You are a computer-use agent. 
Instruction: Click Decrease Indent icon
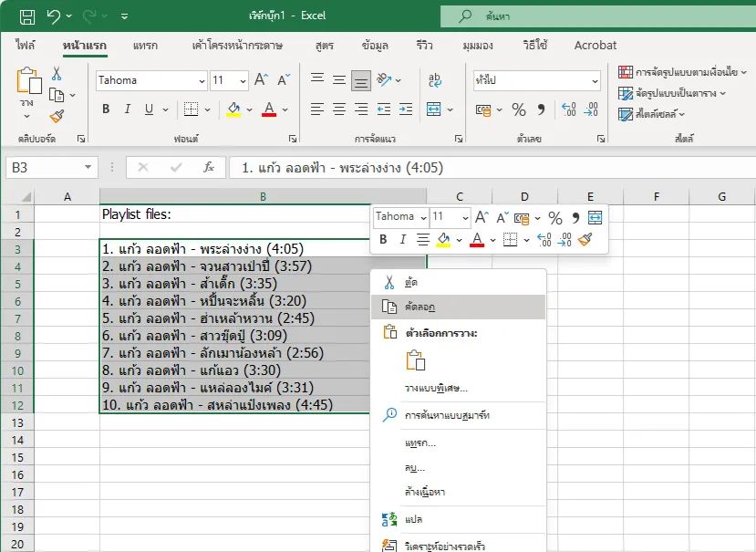point(384,109)
